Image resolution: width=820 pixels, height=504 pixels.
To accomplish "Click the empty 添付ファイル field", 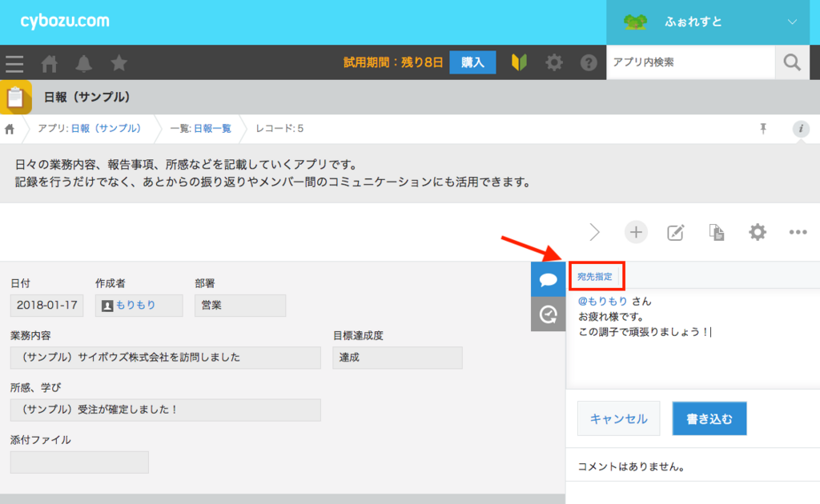I will [x=79, y=462].
